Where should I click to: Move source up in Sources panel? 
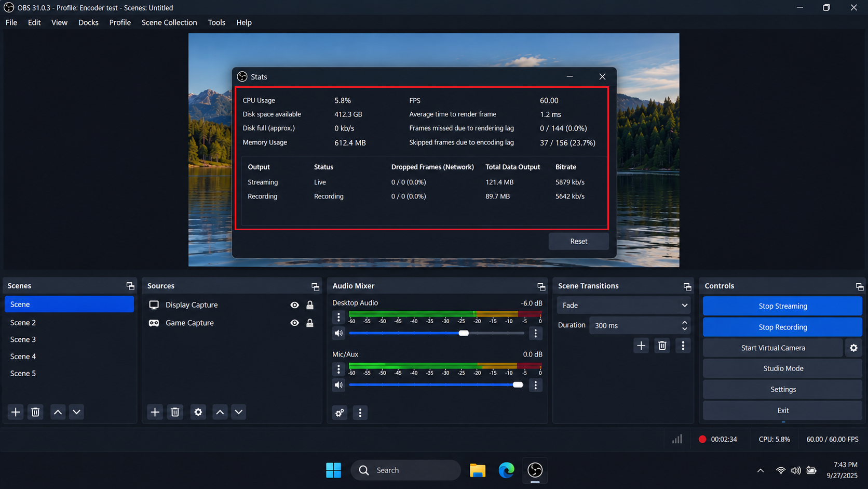point(220,412)
